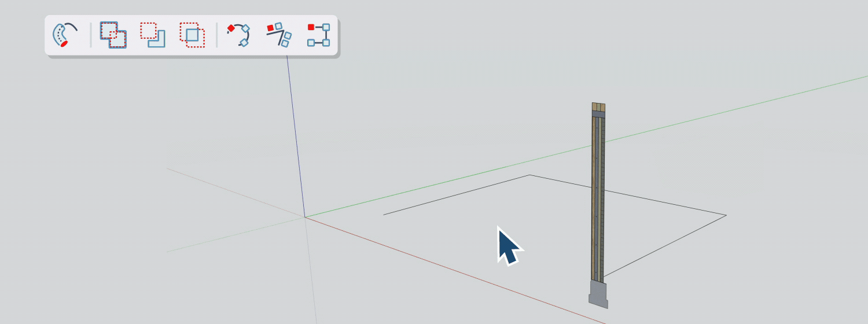This screenshot has width=868, height=324.
Task: Pick the linear grid array tool
Action: (319, 35)
